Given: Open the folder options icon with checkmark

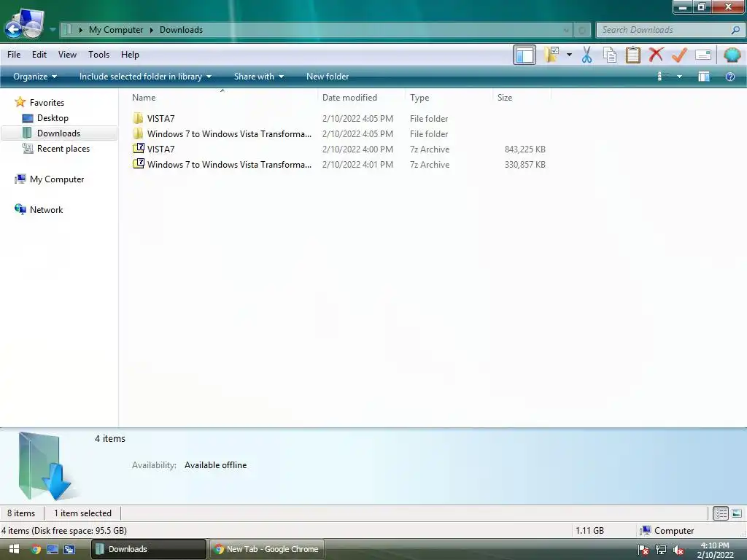Looking at the screenshot, I should 552,55.
